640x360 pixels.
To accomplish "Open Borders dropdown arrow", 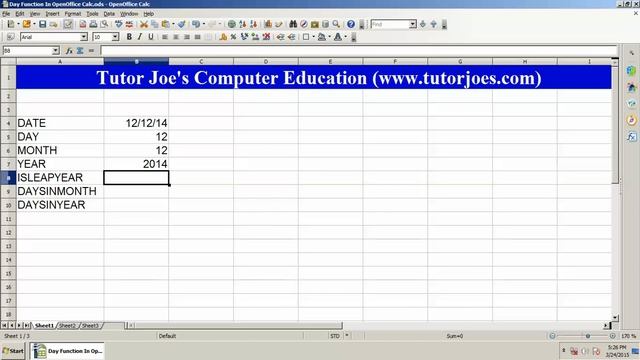I will pyautogui.click(x=313, y=37).
